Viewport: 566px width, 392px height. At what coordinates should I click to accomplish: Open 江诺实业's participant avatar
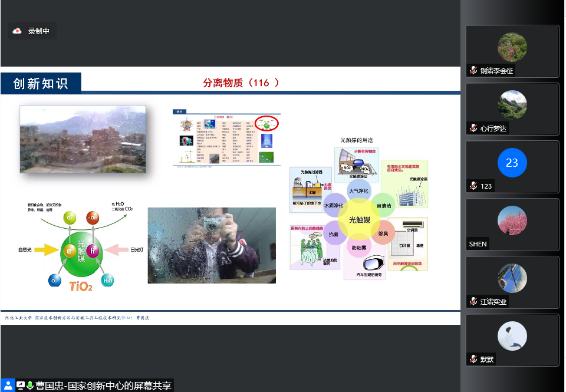click(512, 278)
